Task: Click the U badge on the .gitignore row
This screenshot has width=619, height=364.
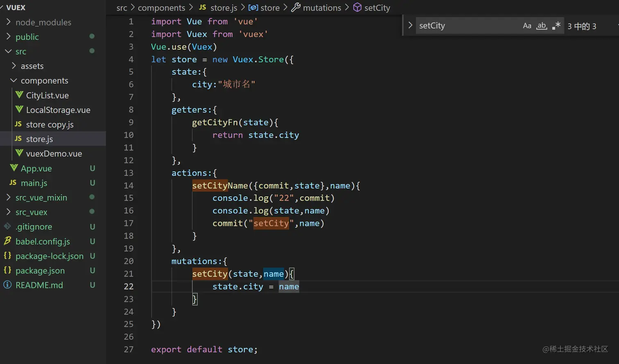Action: click(93, 227)
